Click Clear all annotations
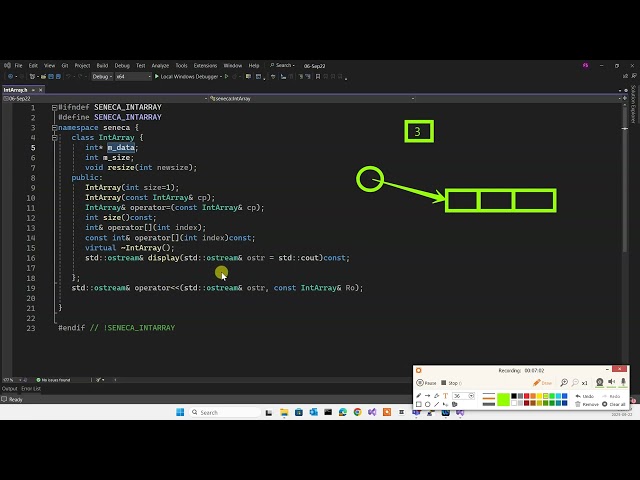 point(616,405)
